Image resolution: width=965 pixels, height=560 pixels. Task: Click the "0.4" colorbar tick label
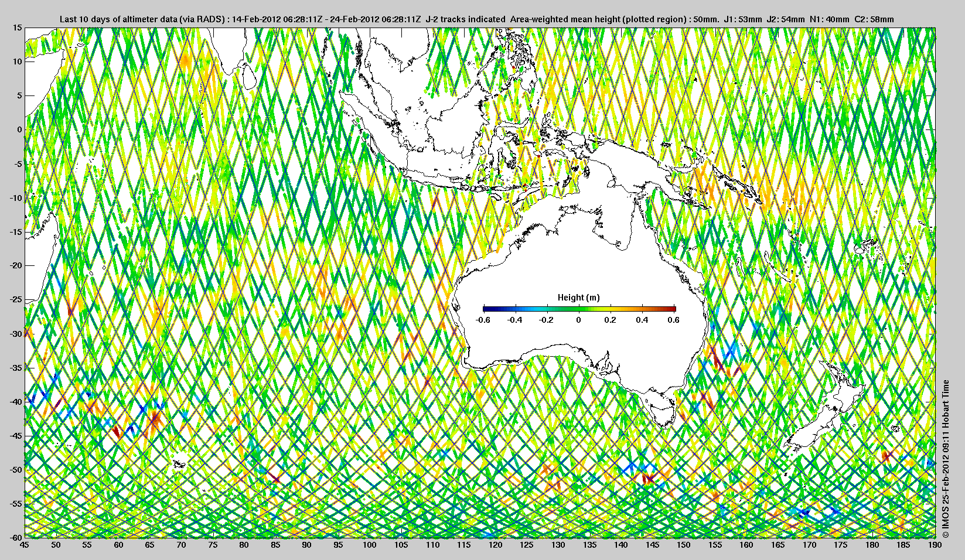(642, 320)
